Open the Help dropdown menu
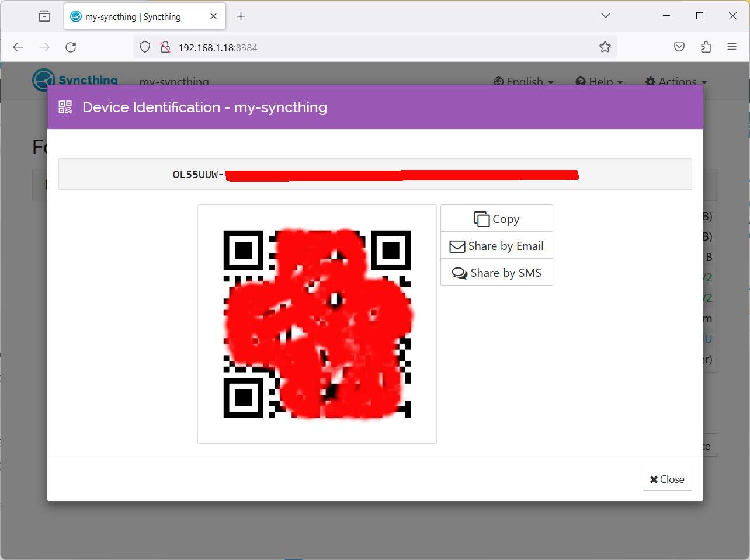The image size is (750, 560). pyautogui.click(x=599, y=81)
